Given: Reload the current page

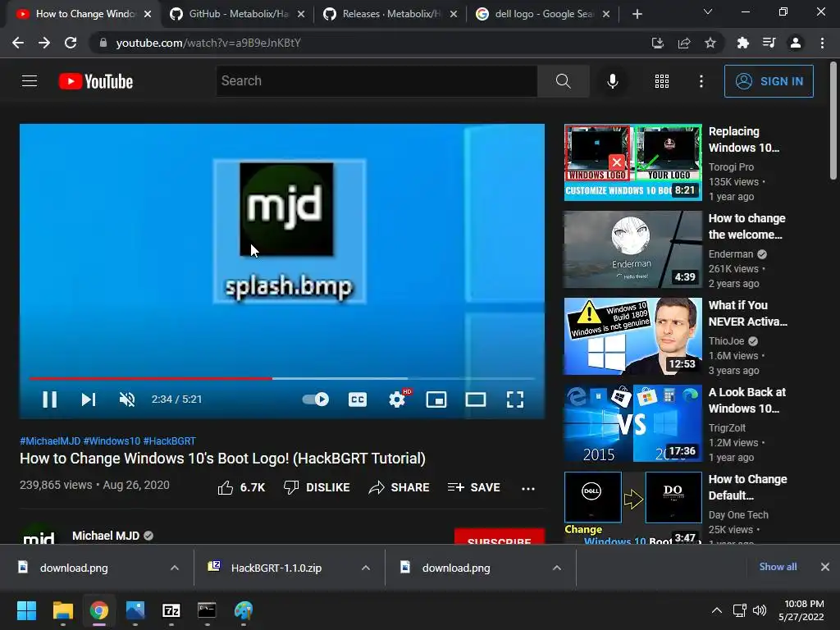Looking at the screenshot, I should pos(71,43).
